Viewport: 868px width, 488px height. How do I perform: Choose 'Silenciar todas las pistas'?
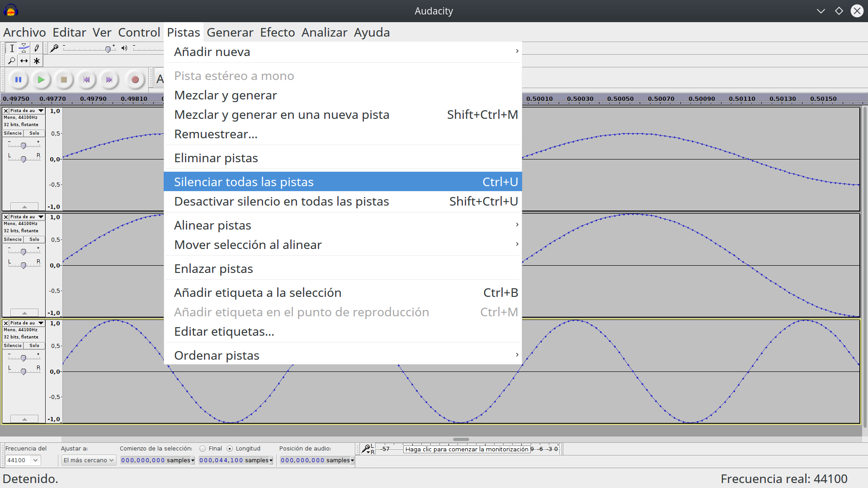[x=343, y=182]
